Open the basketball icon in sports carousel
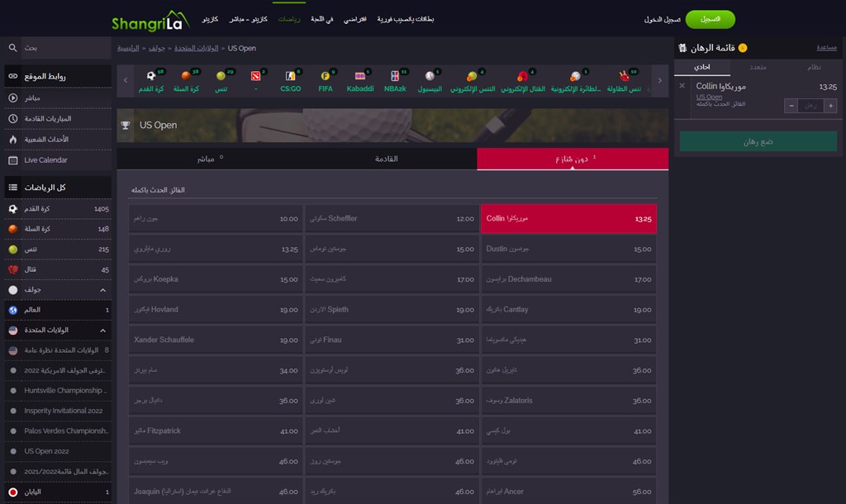 [x=186, y=75]
